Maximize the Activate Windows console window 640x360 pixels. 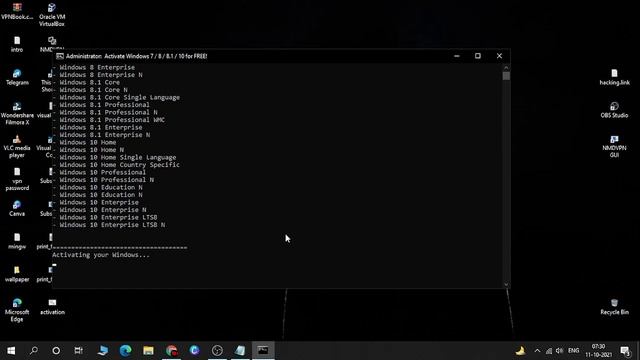coord(478,56)
